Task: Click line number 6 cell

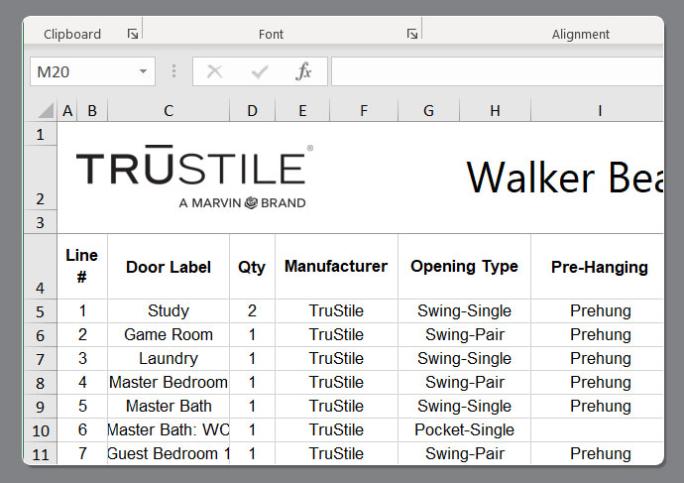Action: tap(82, 430)
